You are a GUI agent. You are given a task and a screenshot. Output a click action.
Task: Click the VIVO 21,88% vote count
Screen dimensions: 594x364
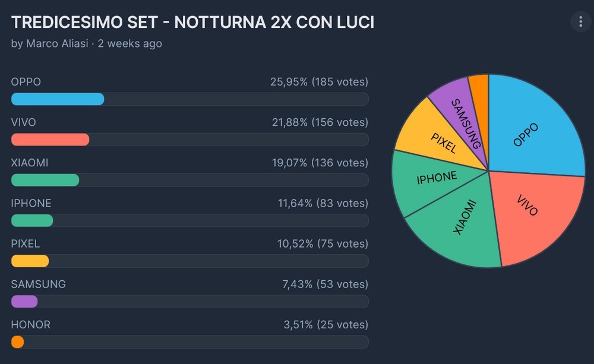pos(320,122)
